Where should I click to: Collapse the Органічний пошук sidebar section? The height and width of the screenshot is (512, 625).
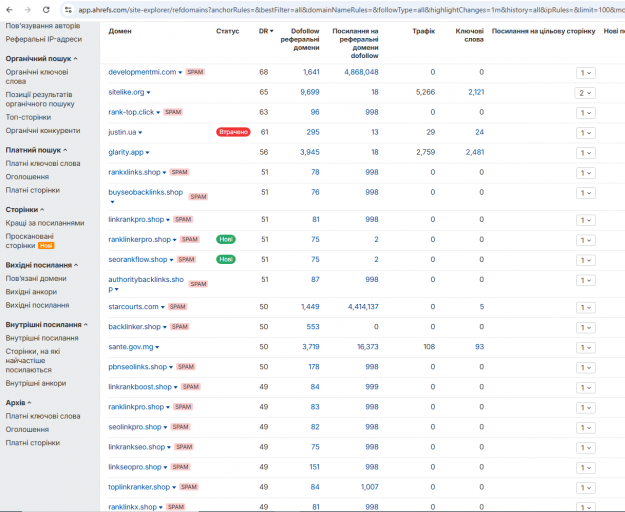click(41, 59)
